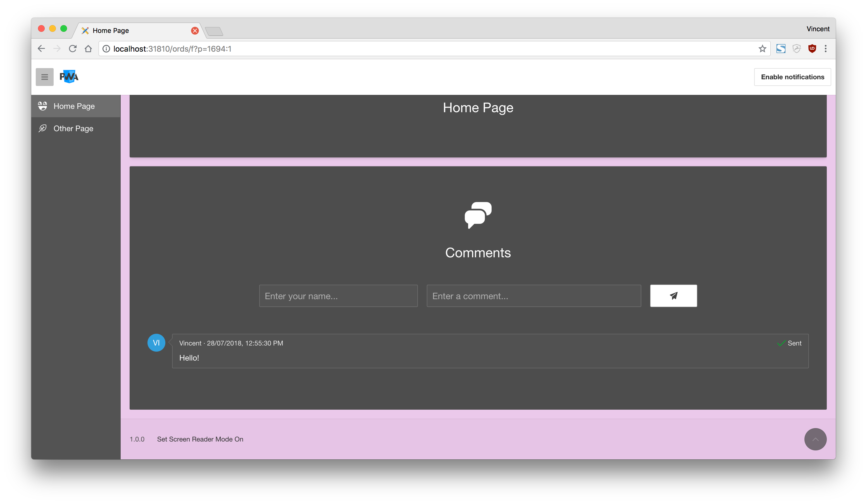Focus the Enter a comment field
The height and width of the screenshot is (504, 867).
[533, 296]
